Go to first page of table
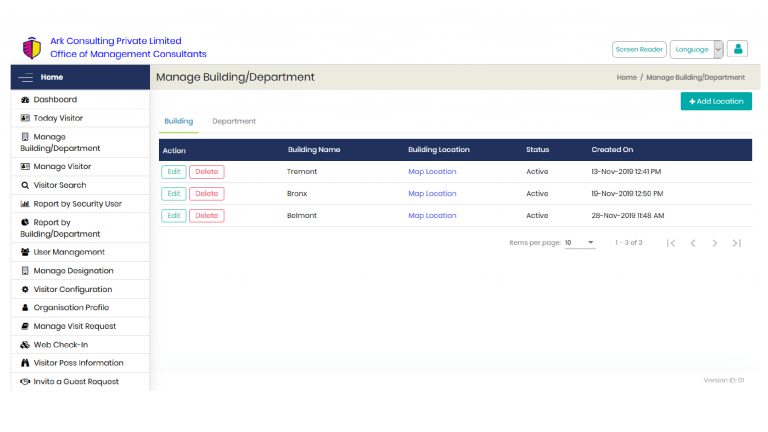The image size is (768, 432). (671, 243)
